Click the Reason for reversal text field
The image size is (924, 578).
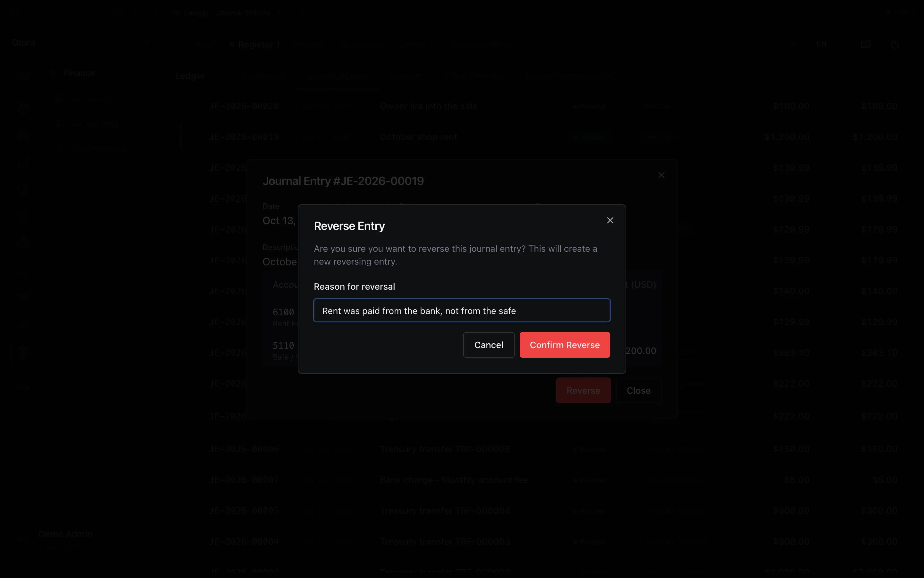(462, 311)
